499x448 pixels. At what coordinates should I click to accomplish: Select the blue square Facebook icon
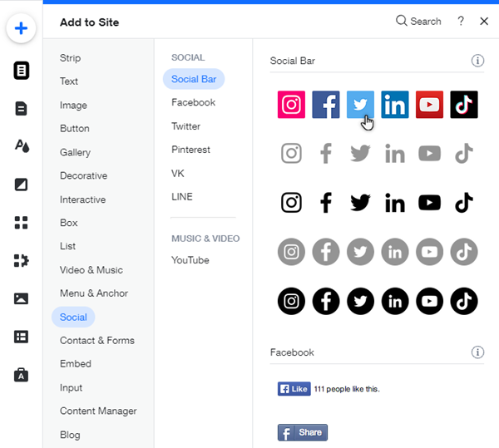(x=326, y=105)
